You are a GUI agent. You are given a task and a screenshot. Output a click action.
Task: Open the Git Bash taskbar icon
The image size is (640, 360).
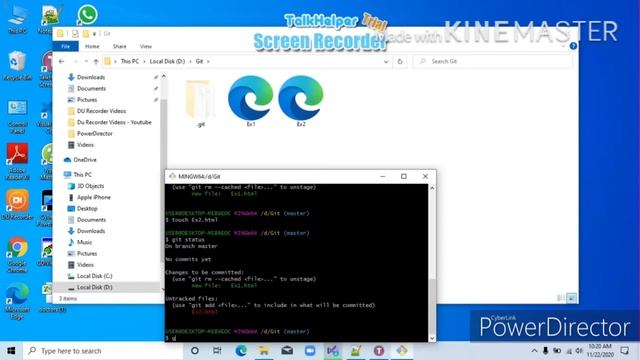click(402, 351)
